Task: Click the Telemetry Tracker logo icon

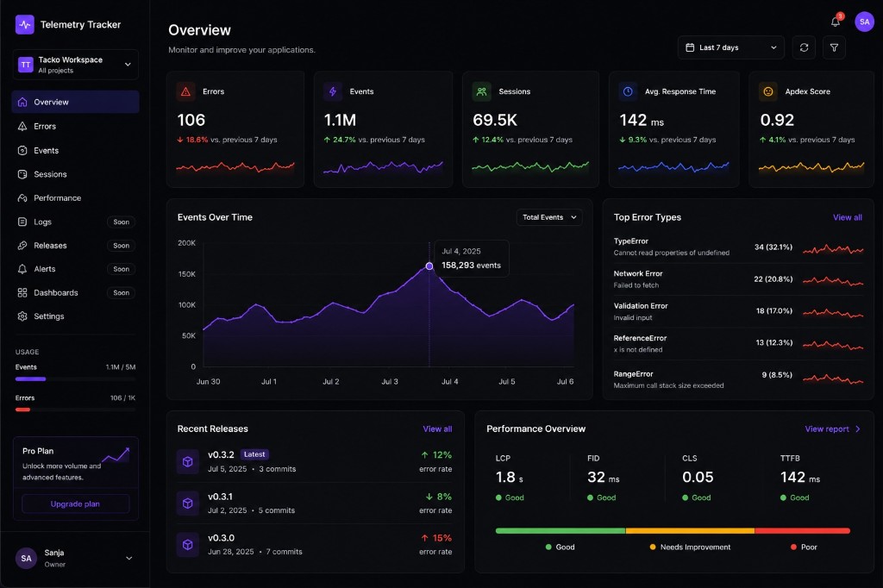Action: tap(25, 25)
